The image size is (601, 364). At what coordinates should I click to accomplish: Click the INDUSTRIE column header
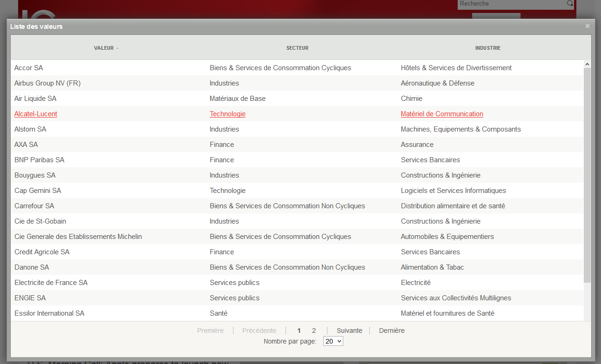pos(488,48)
